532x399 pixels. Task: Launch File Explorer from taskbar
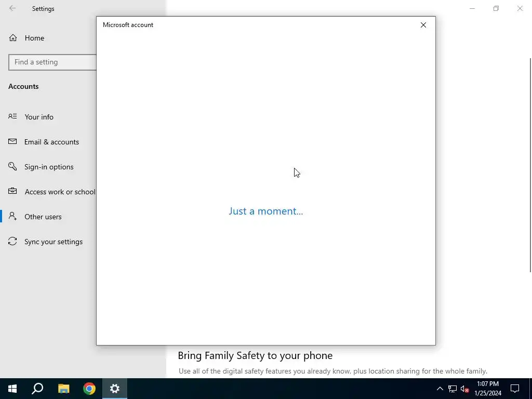[x=63, y=389]
